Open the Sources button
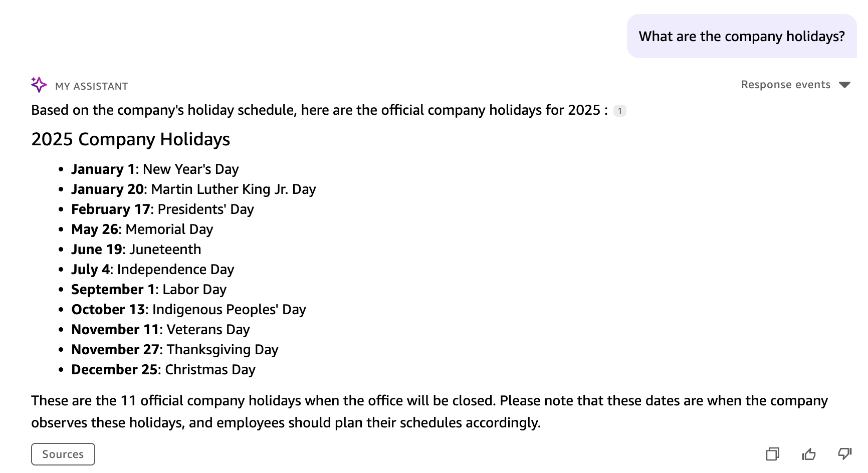This screenshot has width=868, height=473. 63,454
